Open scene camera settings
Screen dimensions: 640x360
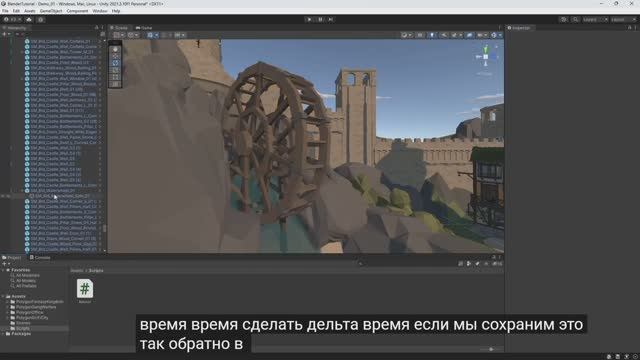pyautogui.click(x=482, y=35)
